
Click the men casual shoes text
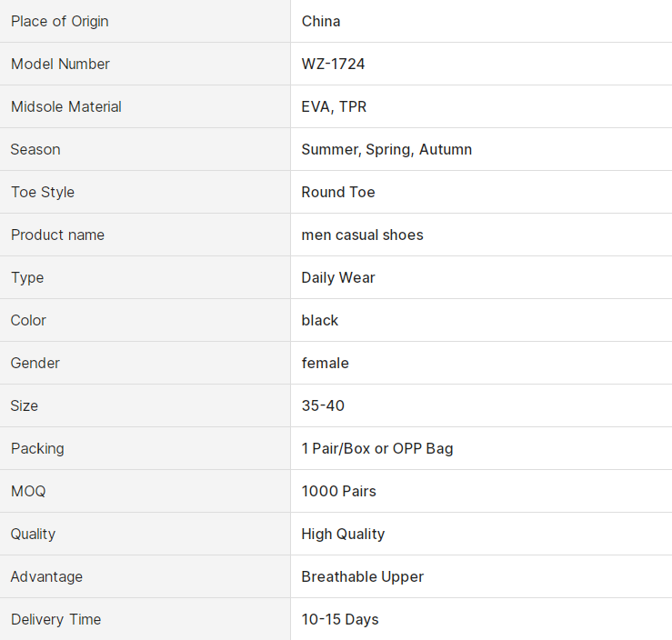(x=362, y=235)
